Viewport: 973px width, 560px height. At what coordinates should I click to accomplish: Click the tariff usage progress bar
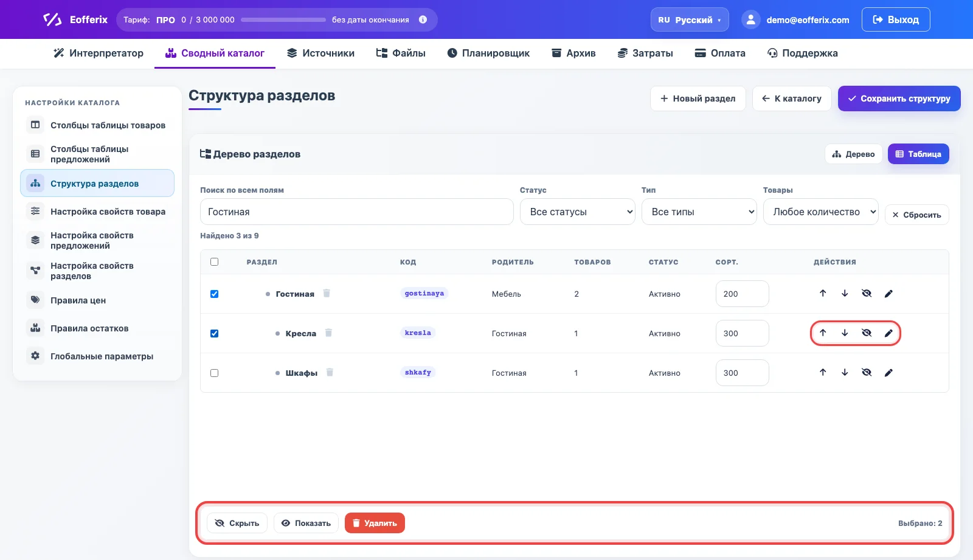click(283, 19)
